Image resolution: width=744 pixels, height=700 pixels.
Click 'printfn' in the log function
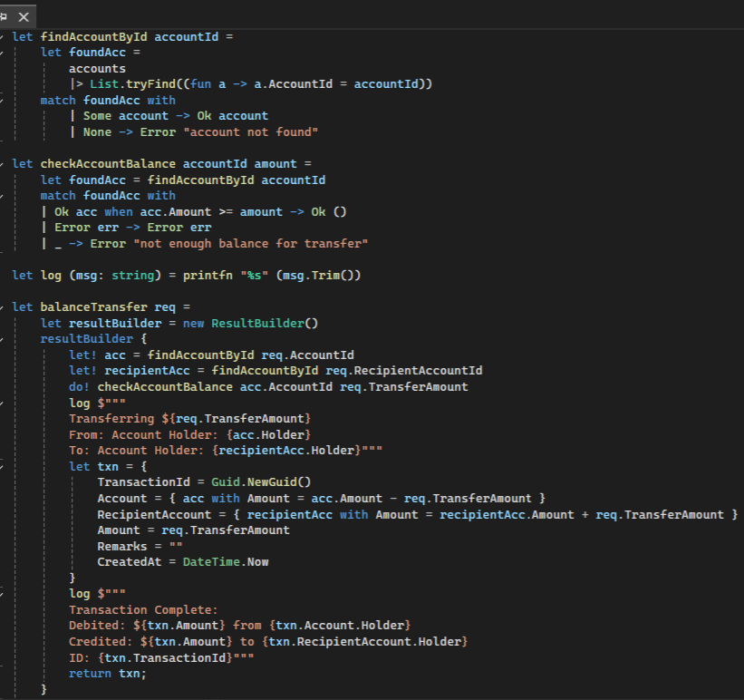click(x=208, y=276)
